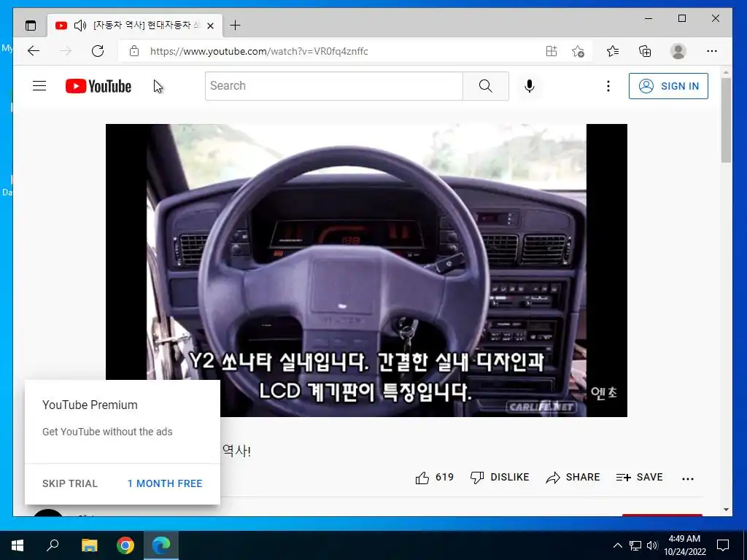The height and width of the screenshot is (560, 747).
Task: Select 1 MONTH FREE offer
Action: coord(165,483)
